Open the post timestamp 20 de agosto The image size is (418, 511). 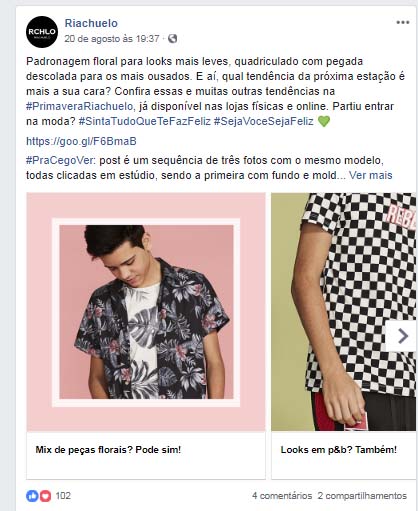[x=112, y=39]
